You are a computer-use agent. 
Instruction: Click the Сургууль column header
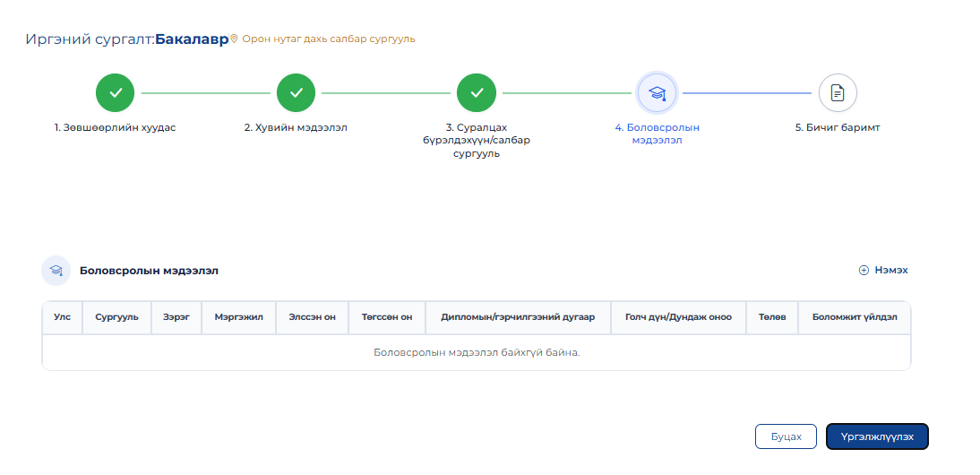[x=116, y=317]
